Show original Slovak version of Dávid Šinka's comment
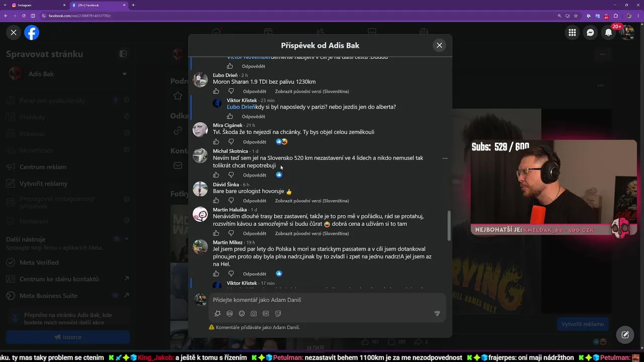 coord(312,201)
